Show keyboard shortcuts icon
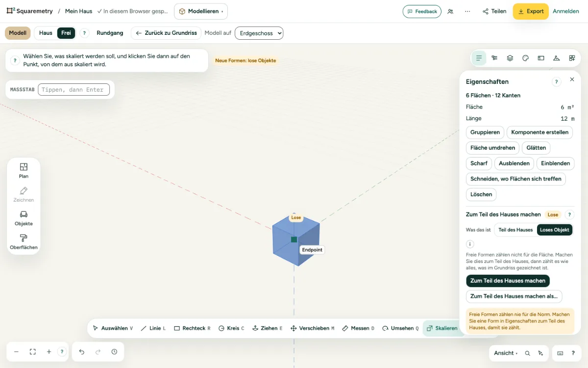Viewport: 588px width, 368px height. [x=560, y=353]
